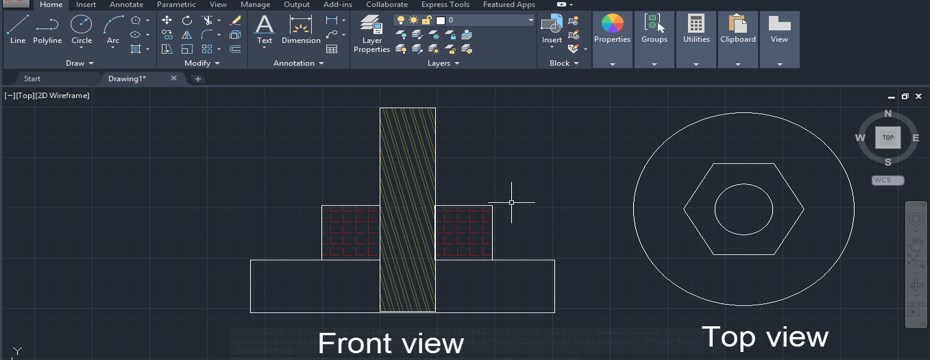Click the Edit Block icon
Viewport: 930px width, 360px height.
click(x=573, y=35)
